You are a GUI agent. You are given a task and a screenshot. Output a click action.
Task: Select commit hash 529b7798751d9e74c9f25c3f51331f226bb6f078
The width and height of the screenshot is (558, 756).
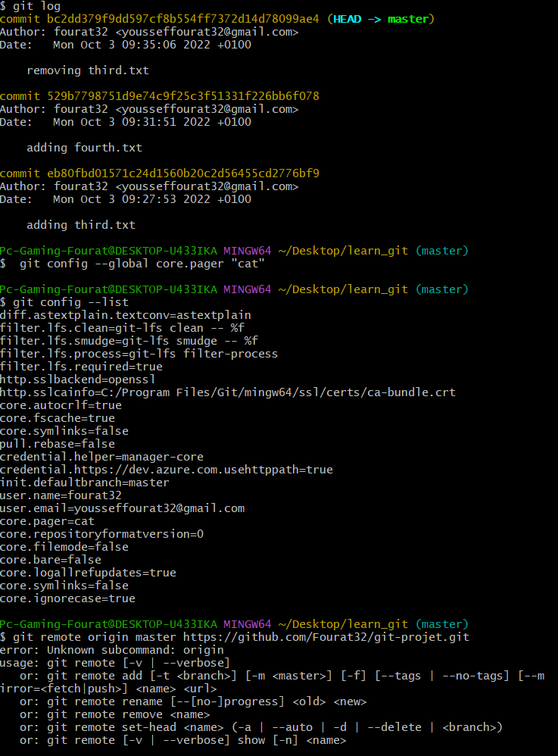click(182, 96)
